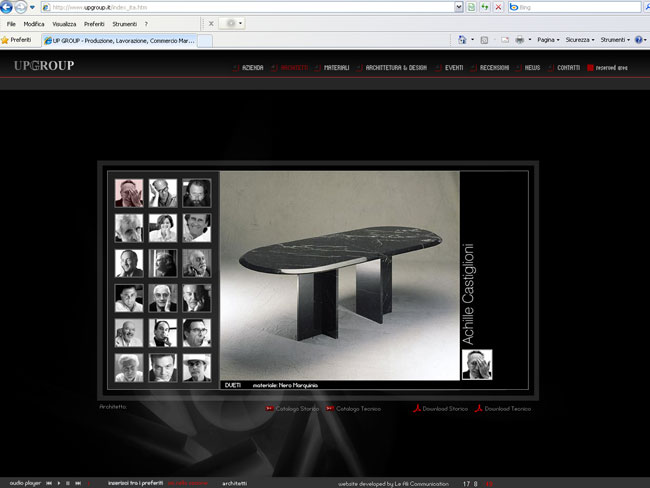This screenshot has width=650, height=488.
Task: Go to the RECENSIONI section
Action: click(494, 68)
